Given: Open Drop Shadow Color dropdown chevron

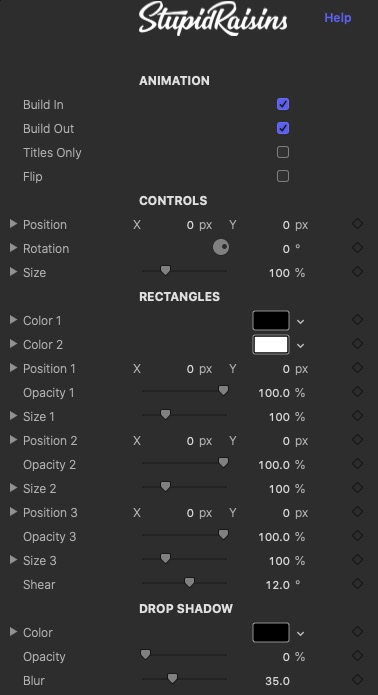Looking at the screenshot, I should pyautogui.click(x=300, y=633).
